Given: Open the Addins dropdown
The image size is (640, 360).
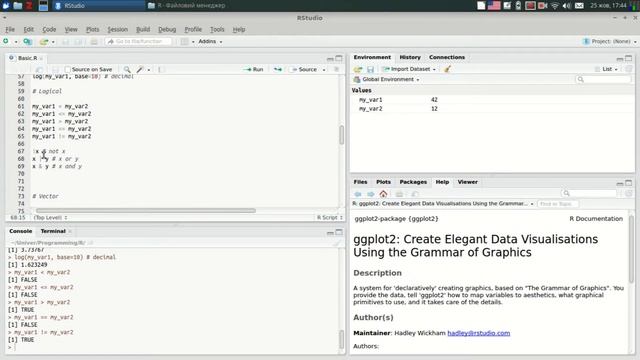Looking at the screenshot, I should pyautogui.click(x=210, y=42).
